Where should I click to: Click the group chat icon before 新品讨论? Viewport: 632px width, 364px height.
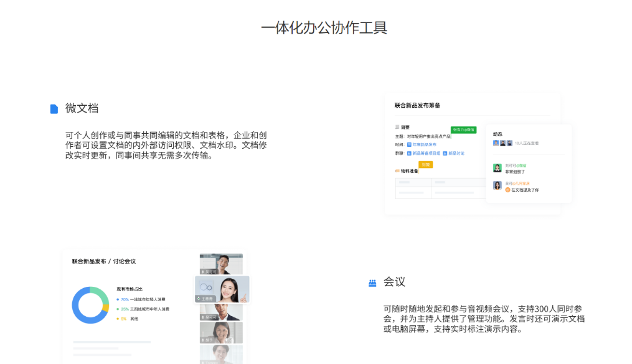(x=444, y=154)
